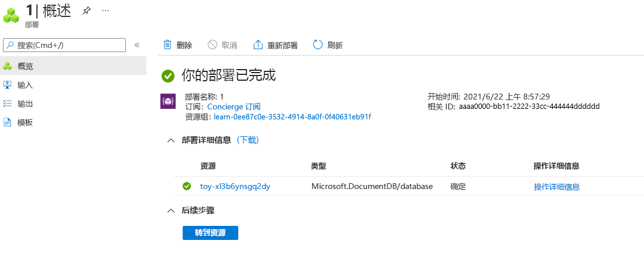The height and width of the screenshot is (261, 644).
Task: Click the 概览 cubes sidebar icon
Action: click(x=8, y=66)
